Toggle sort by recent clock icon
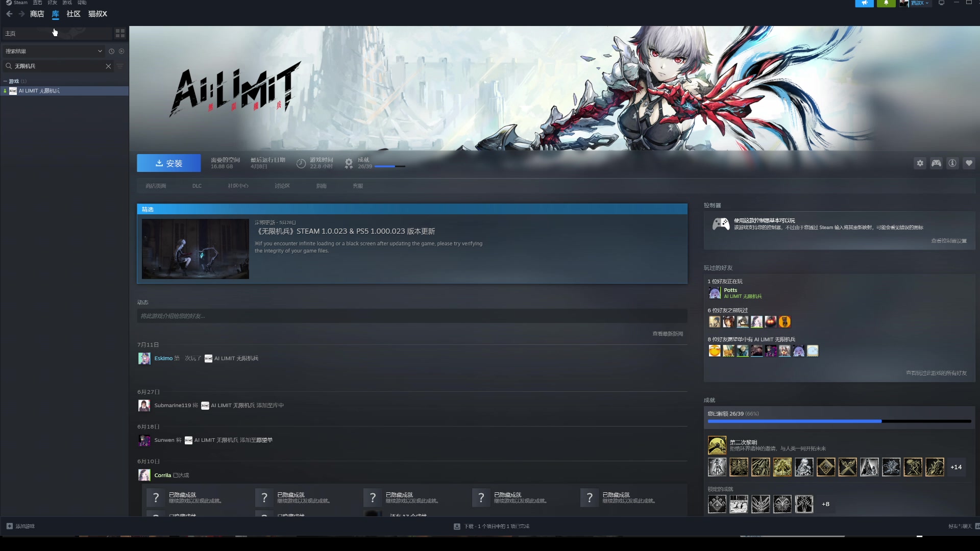This screenshot has width=980, height=551. (x=111, y=51)
